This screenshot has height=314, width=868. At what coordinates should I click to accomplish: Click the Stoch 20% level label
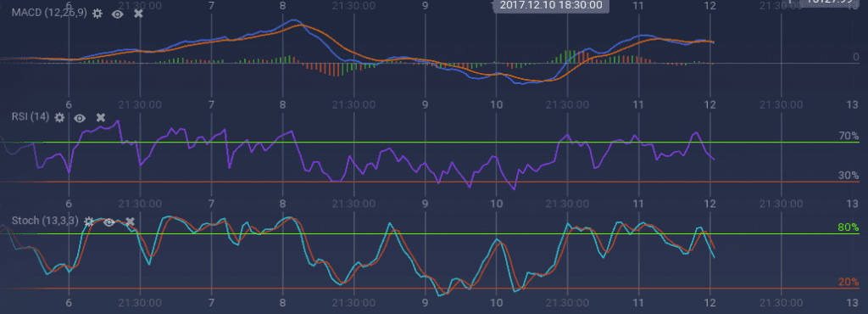point(848,282)
